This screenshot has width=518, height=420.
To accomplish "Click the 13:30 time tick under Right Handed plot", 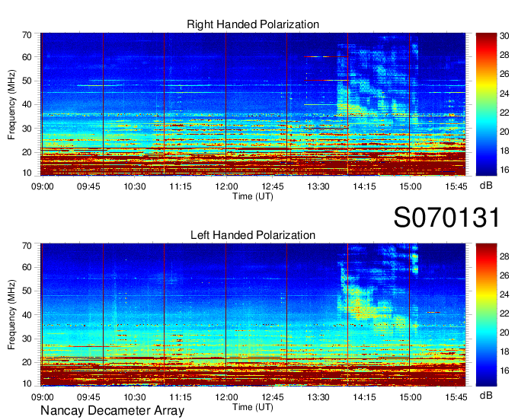I will coord(318,186).
